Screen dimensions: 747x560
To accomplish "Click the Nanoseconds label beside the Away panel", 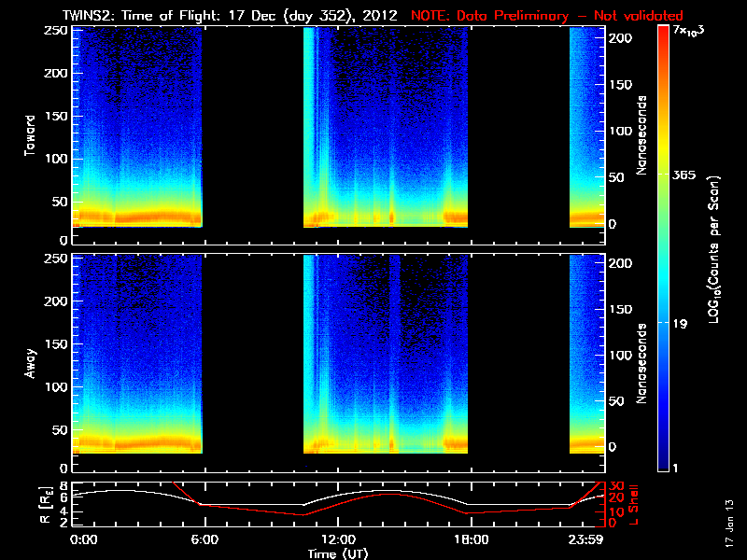I will (641, 362).
